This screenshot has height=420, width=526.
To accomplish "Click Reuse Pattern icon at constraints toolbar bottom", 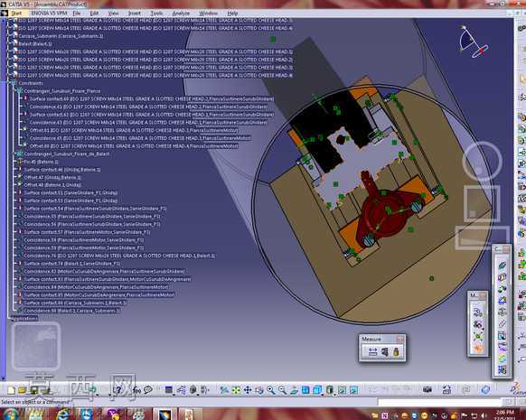I will (502, 369).
